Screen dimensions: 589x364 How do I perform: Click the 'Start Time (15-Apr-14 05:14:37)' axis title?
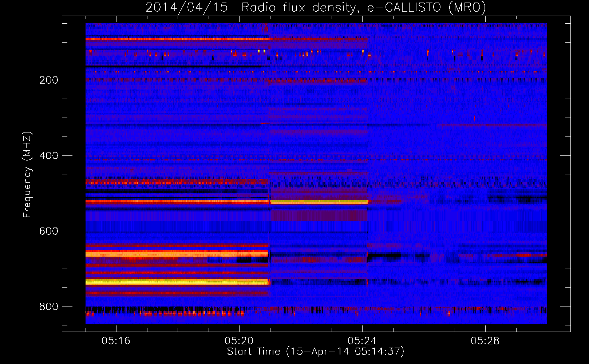(316, 352)
